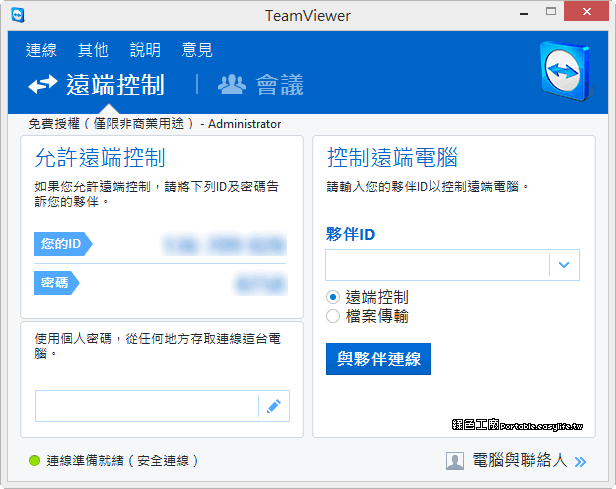This screenshot has width=616, height=489.
Task: Click the blurred password value
Action: [x=260, y=283]
